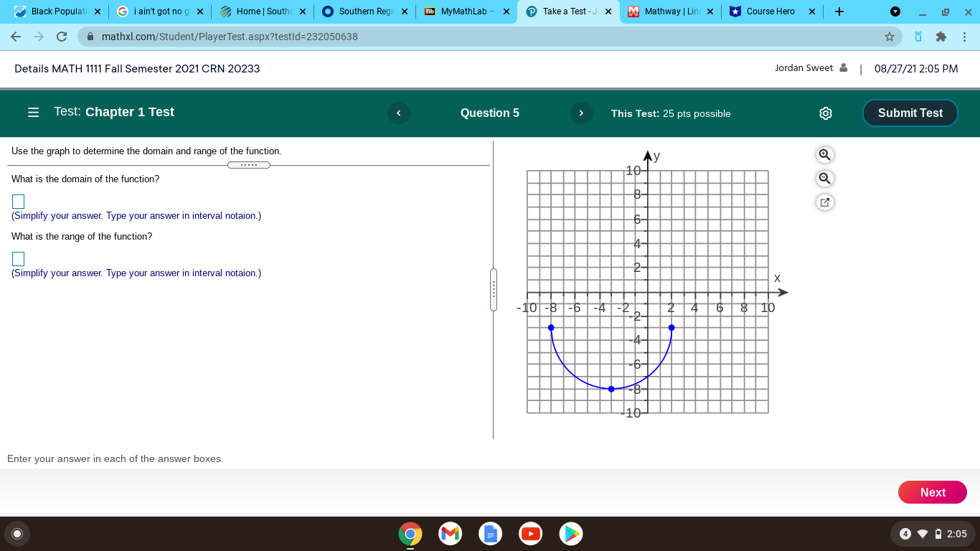Click the course details MATH 1111 heading
This screenshot has height=551, width=980.
pos(137,69)
